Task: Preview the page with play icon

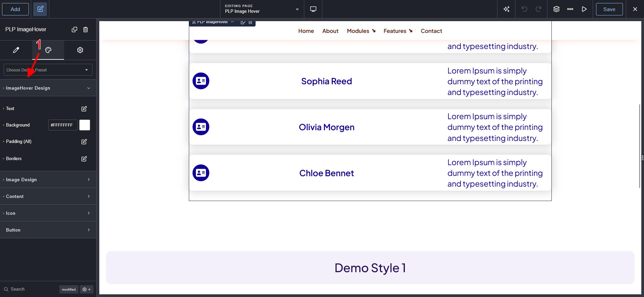Action: [584, 9]
